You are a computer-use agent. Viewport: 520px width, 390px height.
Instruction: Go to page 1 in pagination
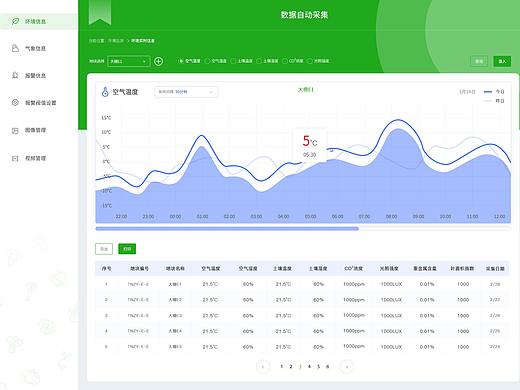282,367
